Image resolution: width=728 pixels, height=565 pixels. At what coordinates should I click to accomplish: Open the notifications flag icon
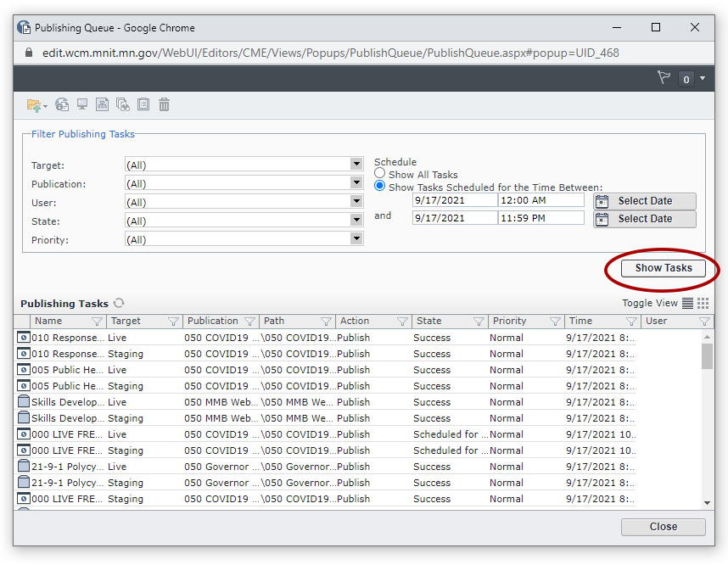click(664, 78)
